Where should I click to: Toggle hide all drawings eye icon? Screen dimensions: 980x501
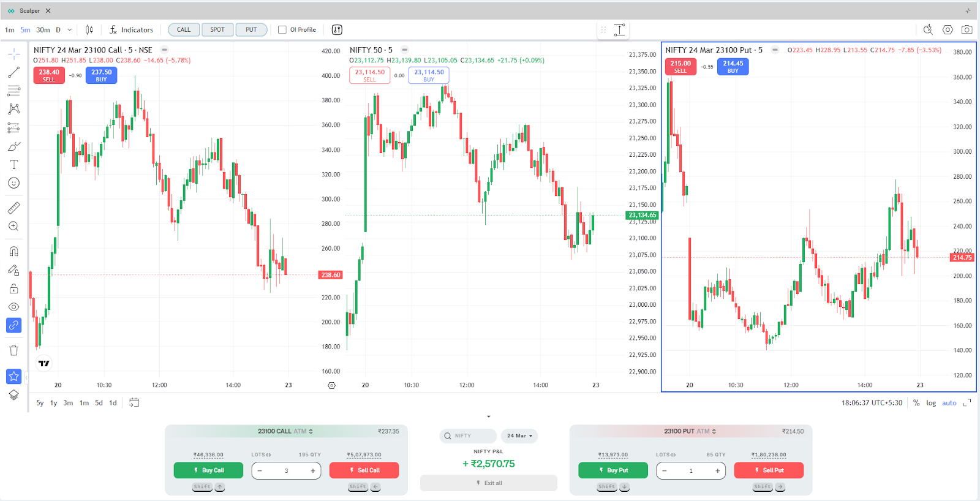[13, 307]
